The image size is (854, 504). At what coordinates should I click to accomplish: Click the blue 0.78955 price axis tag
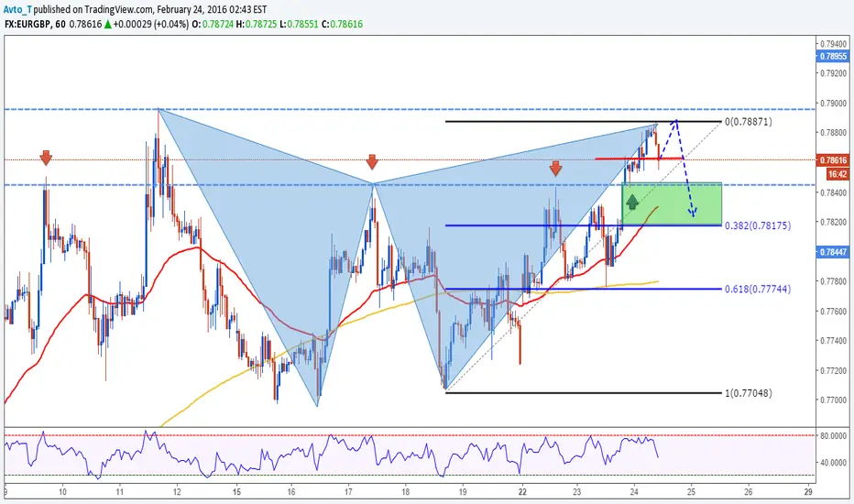[834, 56]
